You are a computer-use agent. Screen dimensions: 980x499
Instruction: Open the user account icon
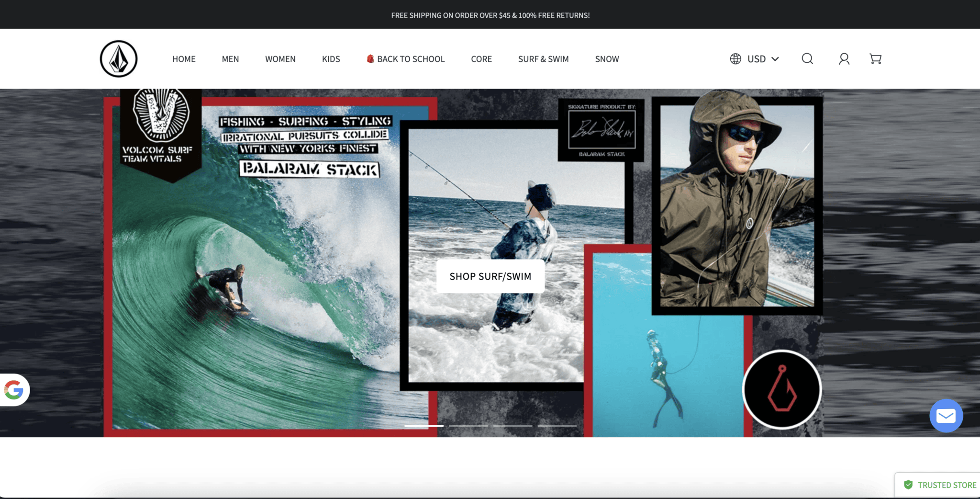click(844, 59)
